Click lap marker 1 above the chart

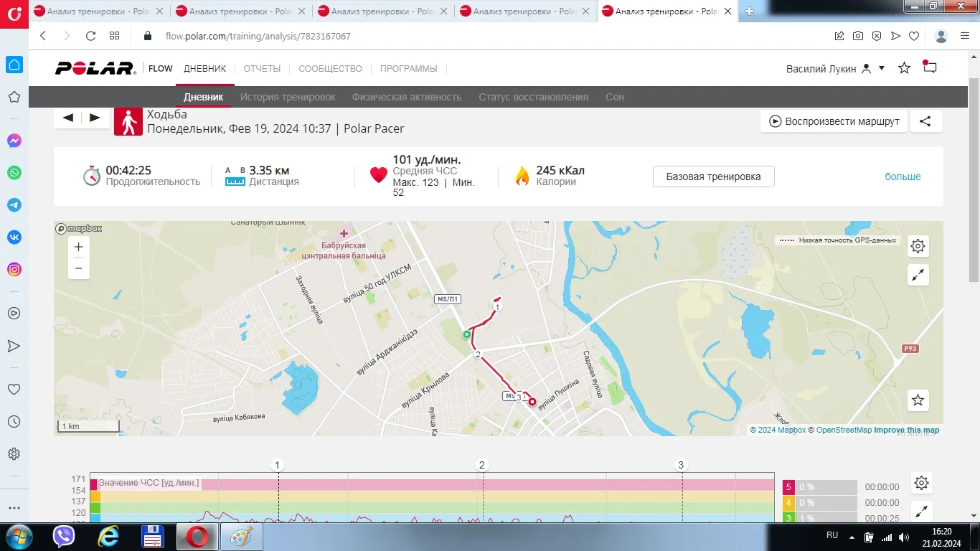(x=278, y=465)
